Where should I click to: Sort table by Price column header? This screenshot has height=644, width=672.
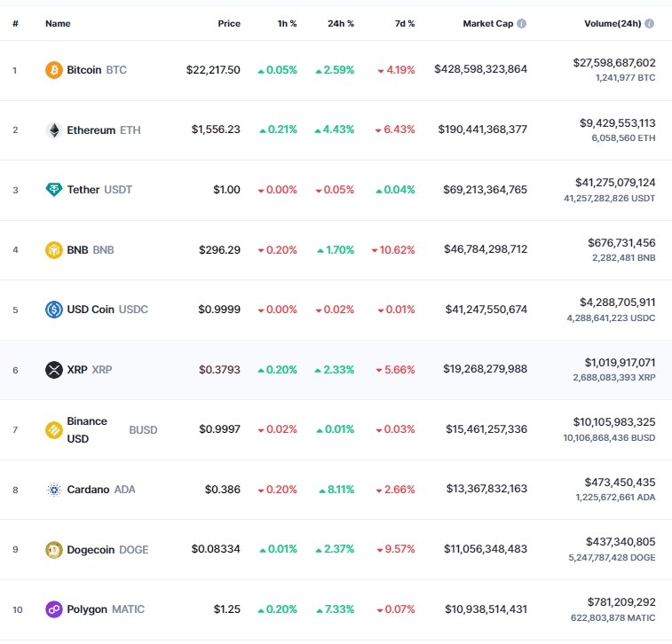[229, 24]
